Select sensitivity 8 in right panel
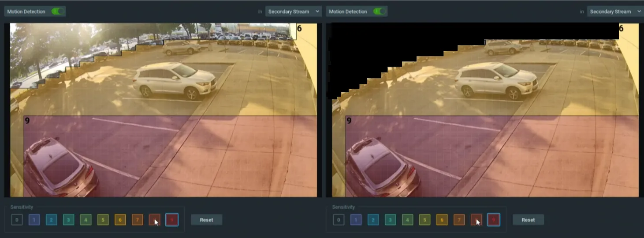 [x=476, y=219]
